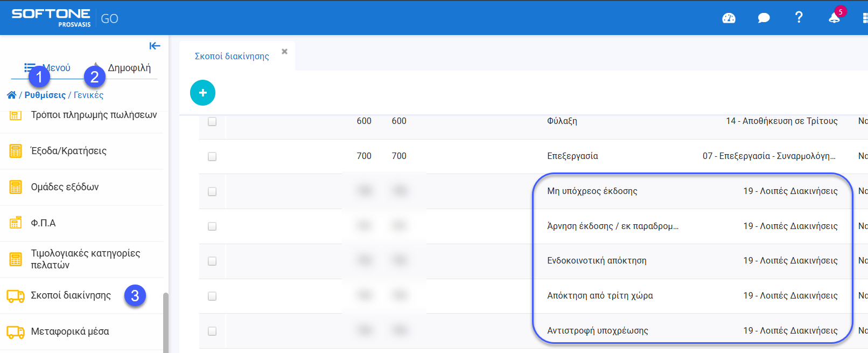Select the Μενού tab in the sidebar

tap(56, 68)
